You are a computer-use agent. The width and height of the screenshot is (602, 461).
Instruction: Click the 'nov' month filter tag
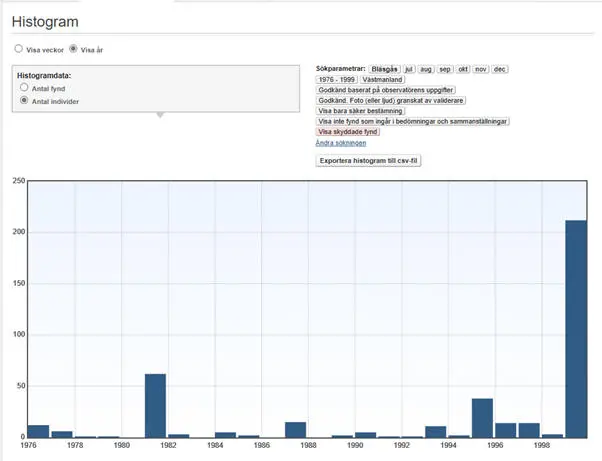coord(481,68)
